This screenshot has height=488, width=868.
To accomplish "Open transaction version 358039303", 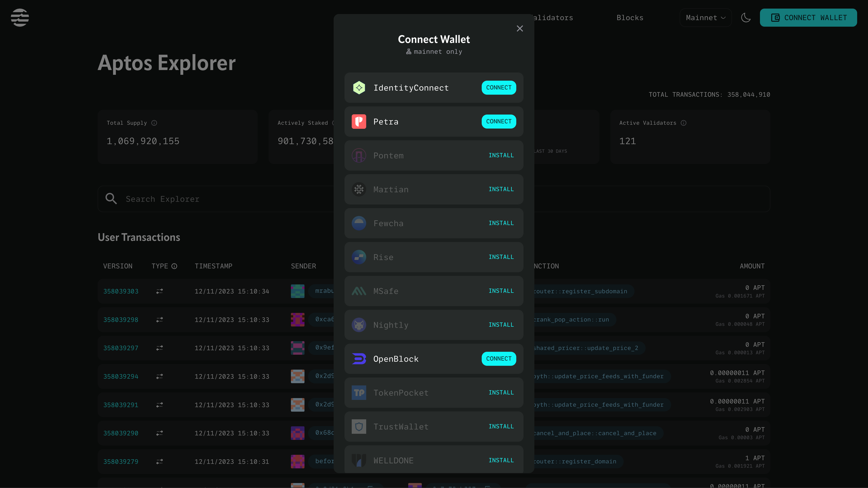I will (121, 291).
